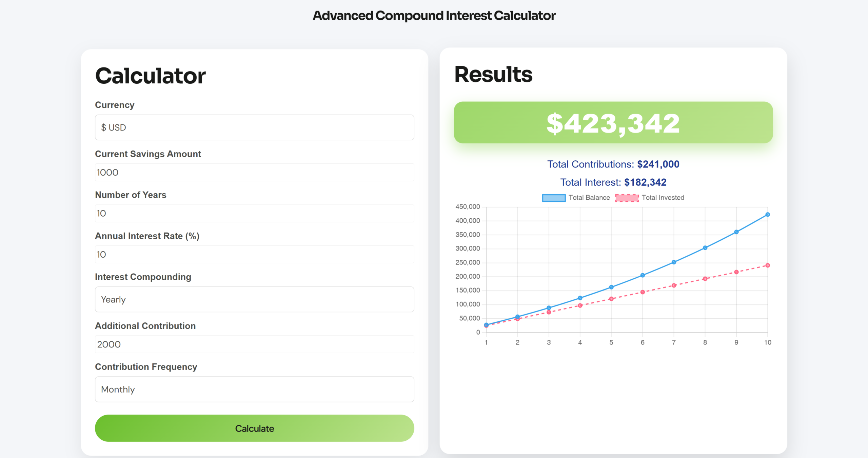The height and width of the screenshot is (458, 868).
Task: Toggle the Total Invested legend item
Action: (x=663, y=198)
